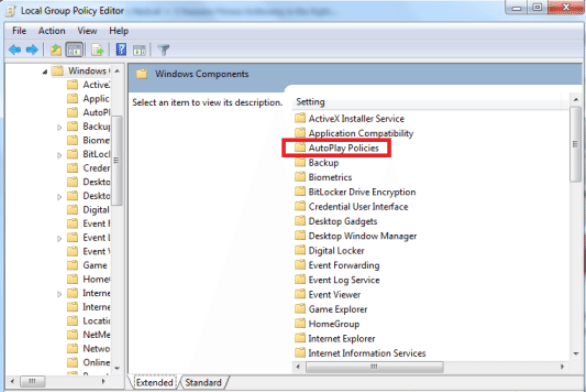The image size is (586, 392).
Task: Click Application Compatibility folder icon
Action: (300, 133)
